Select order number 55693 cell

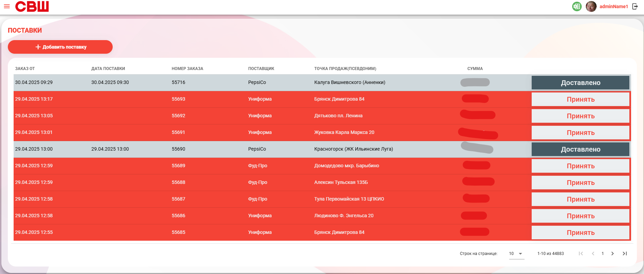pyautogui.click(x=178, y=99)
